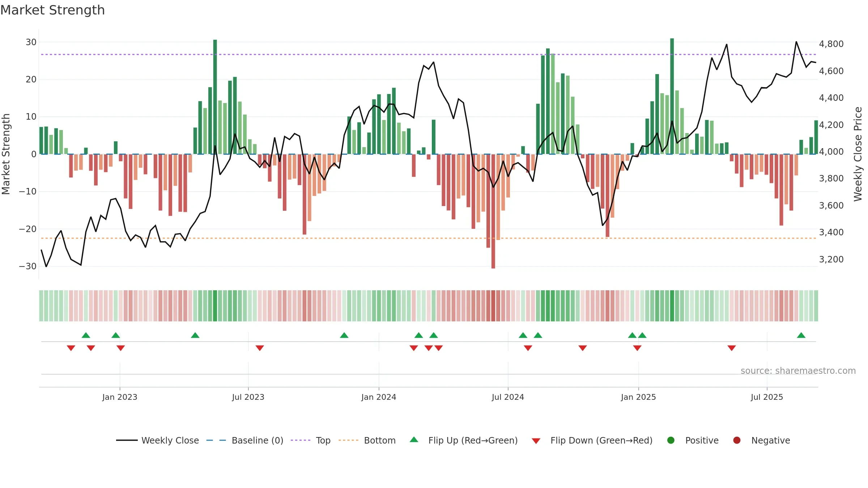
Task: Click the '−20' strength axis label
Action: click(28, 229)
